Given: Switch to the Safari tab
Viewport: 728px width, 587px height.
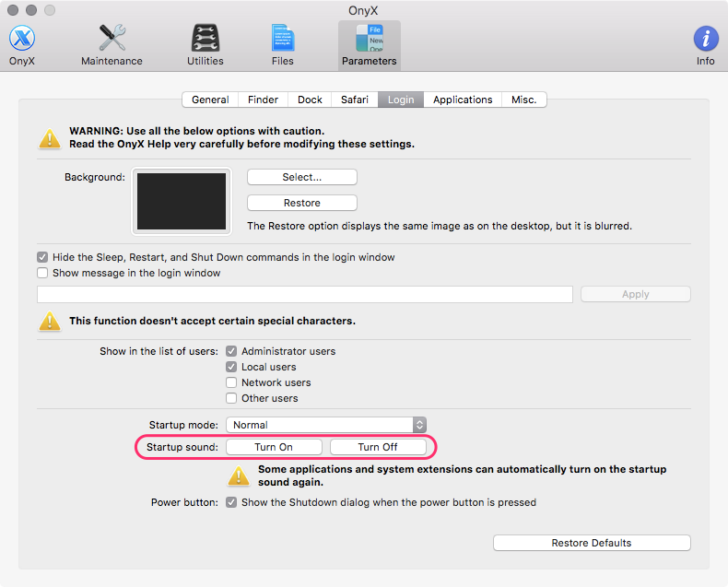Looking at the screenshot, I should pyautogui.click(x=354, y=100).
